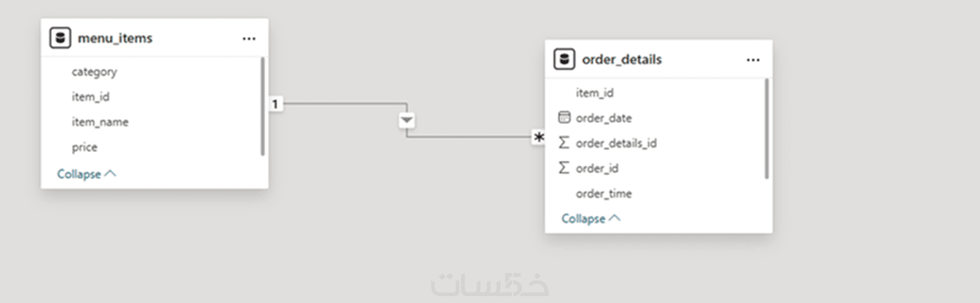Collapse the menu_items table card
This screenshot has width=980, height=303.
point(87,174)
